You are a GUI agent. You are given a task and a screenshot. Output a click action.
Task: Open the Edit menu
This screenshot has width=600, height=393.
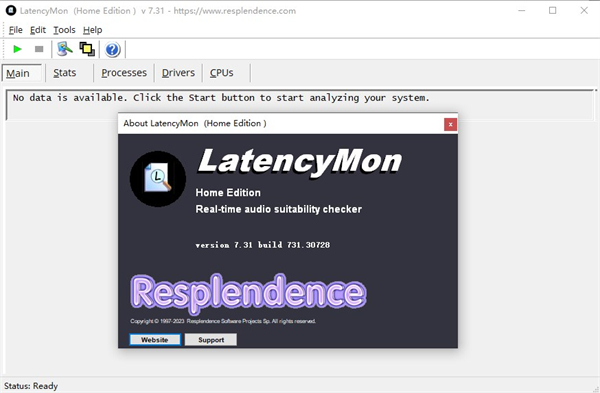[38, 30]
